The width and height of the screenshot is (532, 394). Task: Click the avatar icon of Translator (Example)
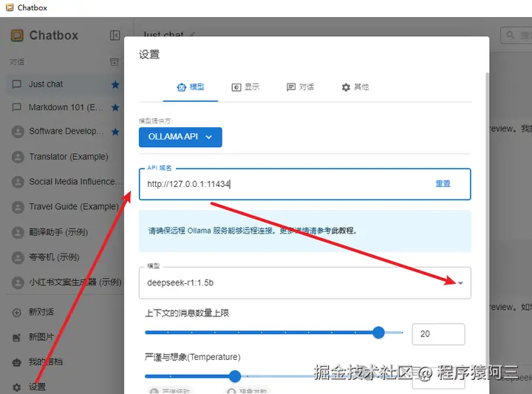(18, 157)
